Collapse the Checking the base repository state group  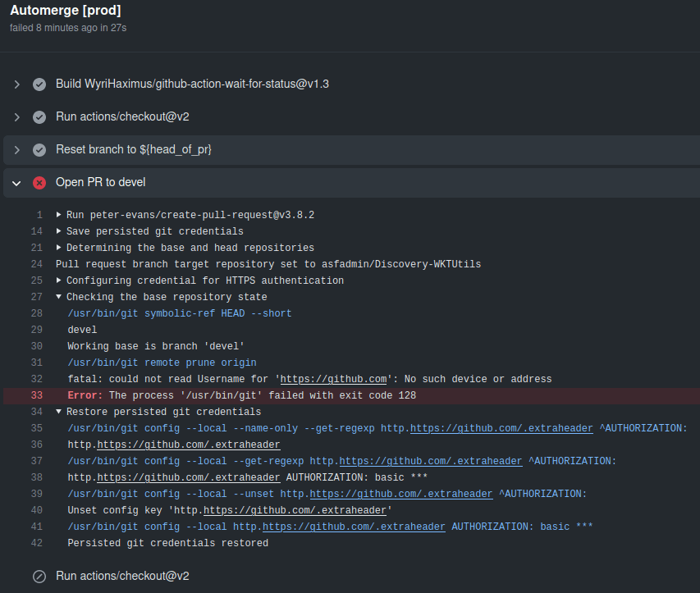pyautogui.click(x=57, y=297)
